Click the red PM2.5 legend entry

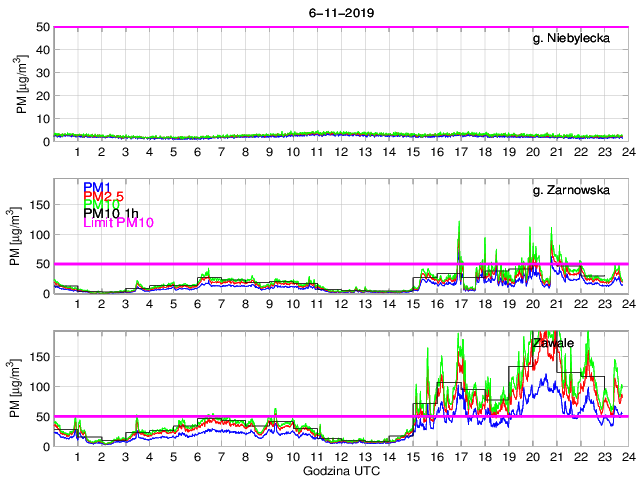pos(104,195)
